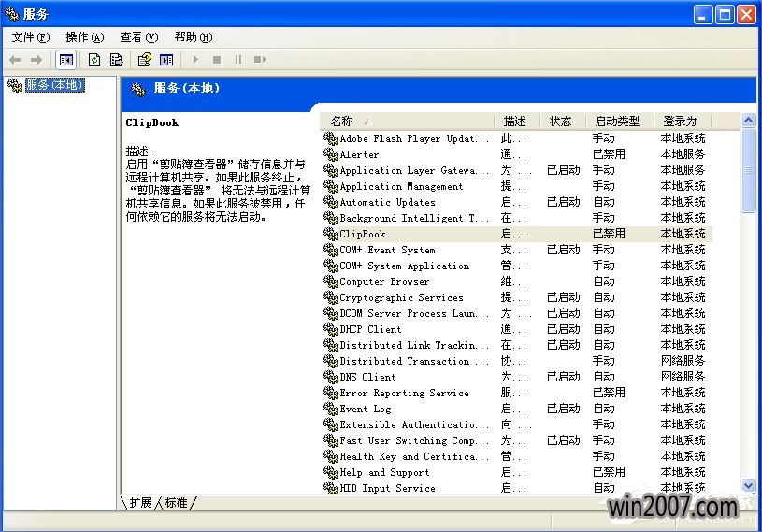The width and height of the screenshot is (762, 532).
Task: Click gear icon beside Computer Browser
Action: click(x=330, y=281)
